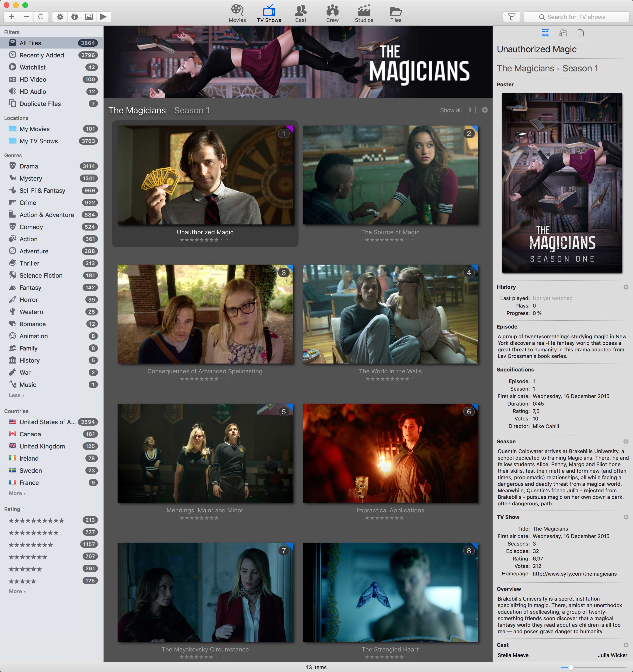Select the All Files filter
This screenshot has width=633, height=672.
pos(52,43)
